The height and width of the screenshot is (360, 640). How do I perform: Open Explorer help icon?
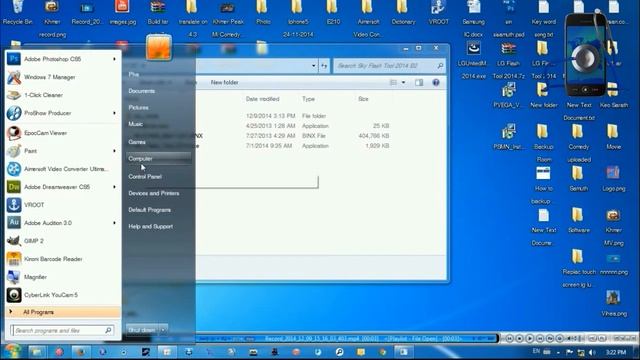(x=436, y=82)
